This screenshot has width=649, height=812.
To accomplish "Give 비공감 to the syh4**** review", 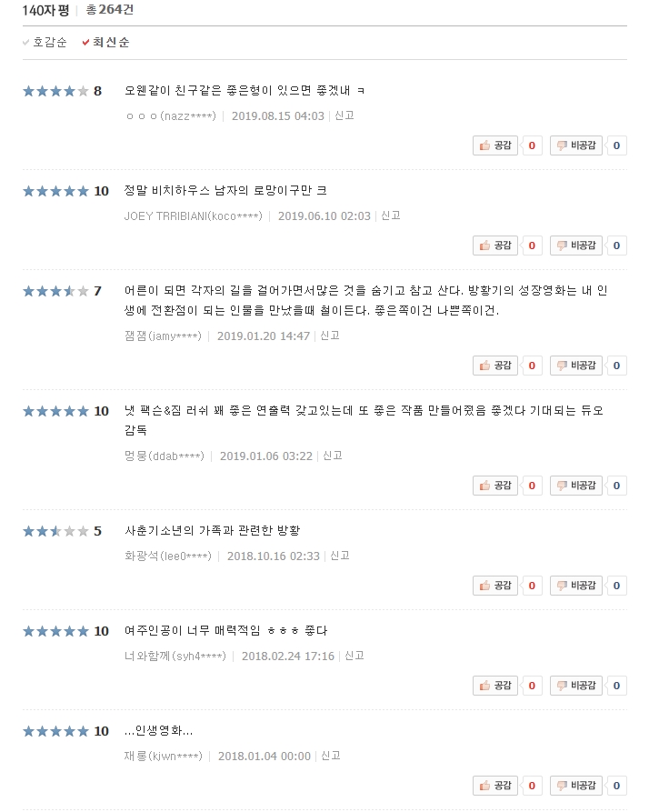I will pyautogui.click(x=576, y=686).
